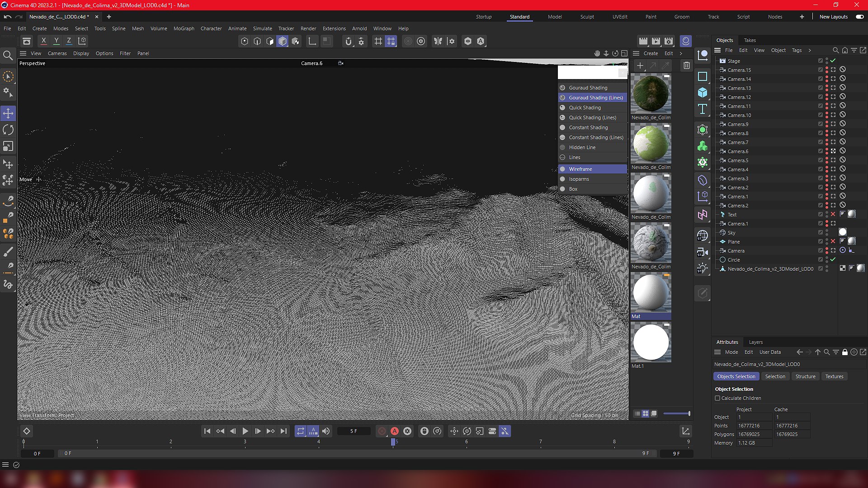The image size is (868, 488).
Task: Adjust material thumbnail size slider
Action: coord(677,413)
